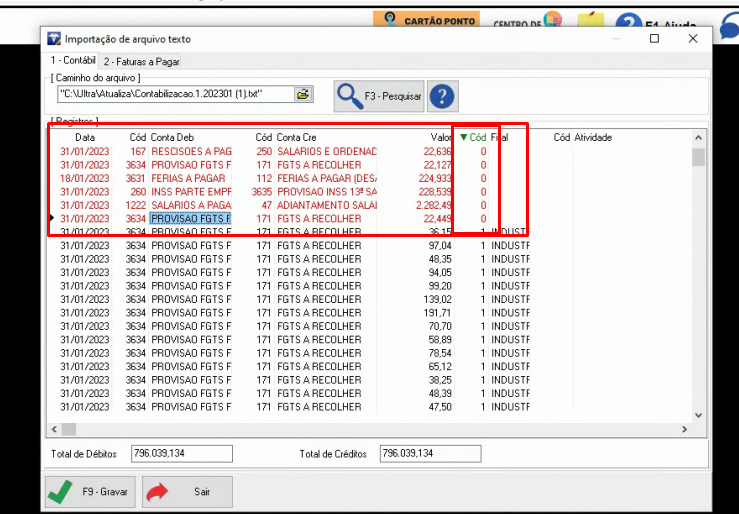Screen dimensions: 739x514
Task: Click the application icon in the dialog title bar
Action: pyautogui.click(x=54, y=39)
